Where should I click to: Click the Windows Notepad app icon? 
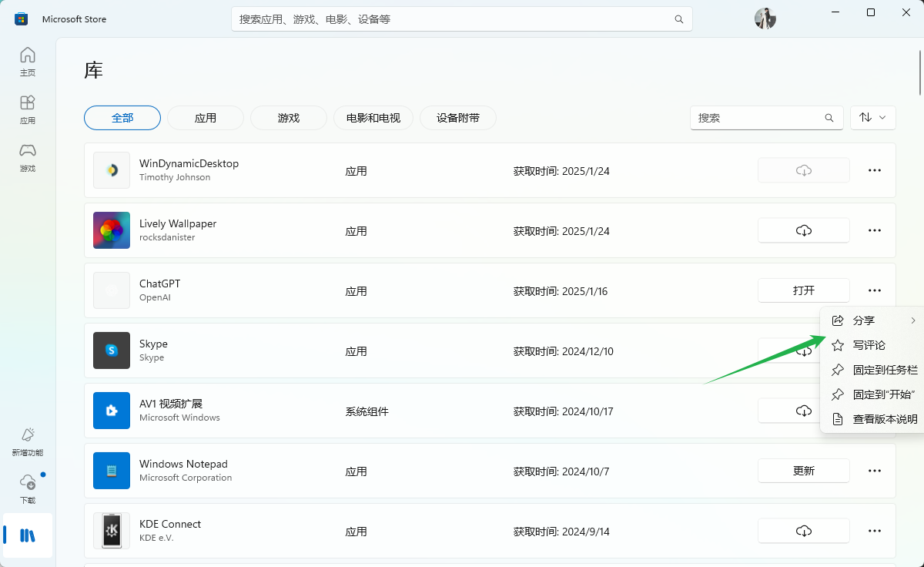tap(112, 471)
